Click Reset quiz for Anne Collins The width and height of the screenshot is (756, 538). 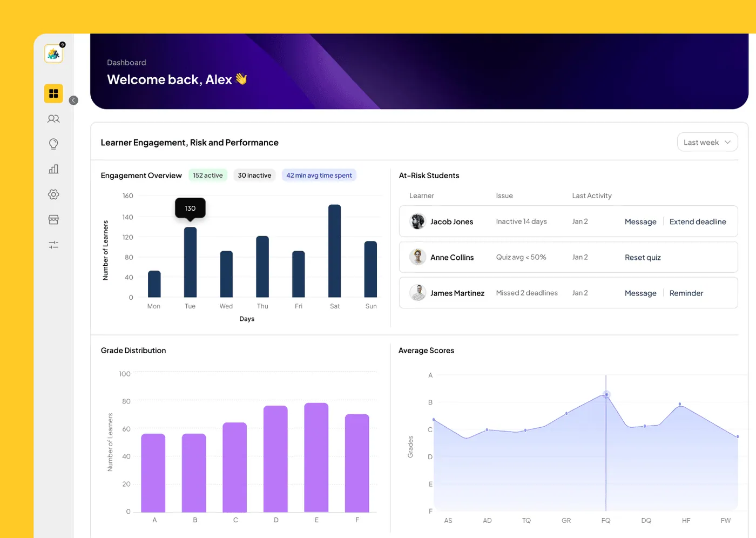click(x=643, y=258)
